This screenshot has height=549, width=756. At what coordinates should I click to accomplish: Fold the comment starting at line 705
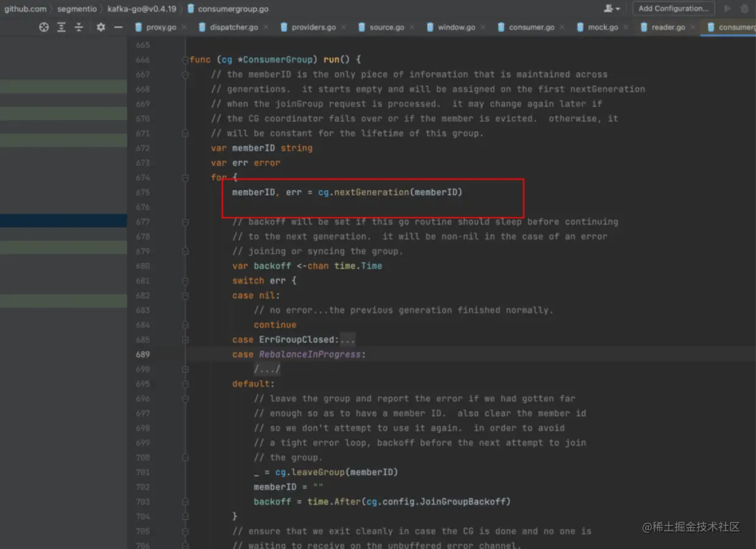click(x=185, y=531)
